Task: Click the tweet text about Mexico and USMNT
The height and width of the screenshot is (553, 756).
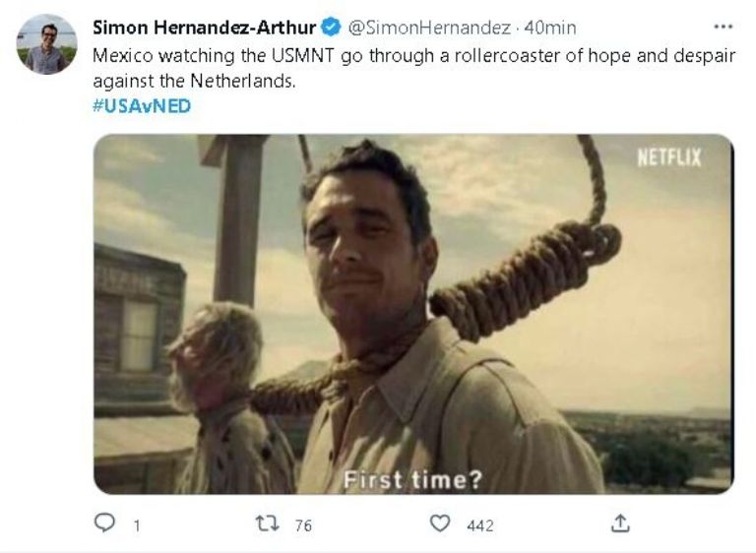Action: coord(413,68)
